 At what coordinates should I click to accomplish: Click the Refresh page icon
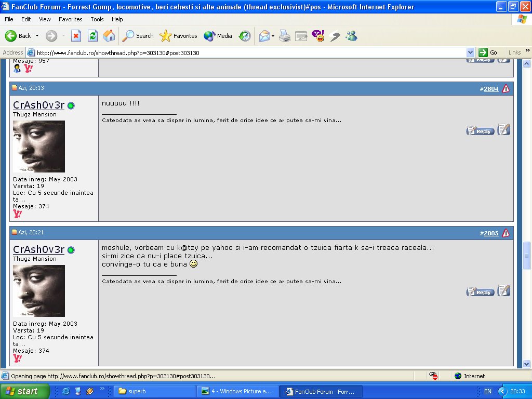pos(92,36)
